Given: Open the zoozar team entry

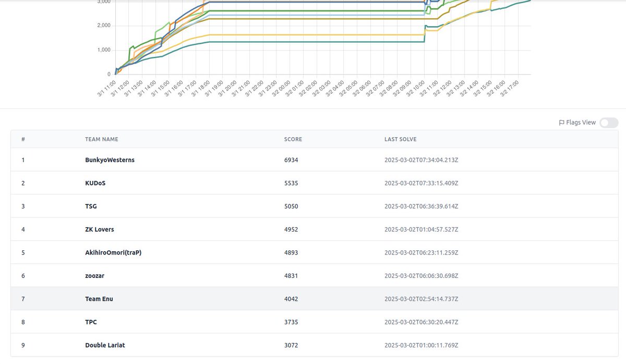Looking at the screenshot, I should [x=95, y=276].
